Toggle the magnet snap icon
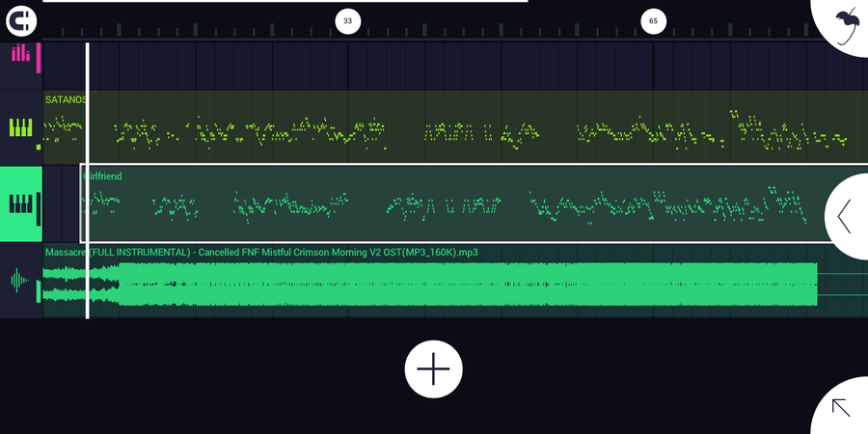 [x=21, y=21]
